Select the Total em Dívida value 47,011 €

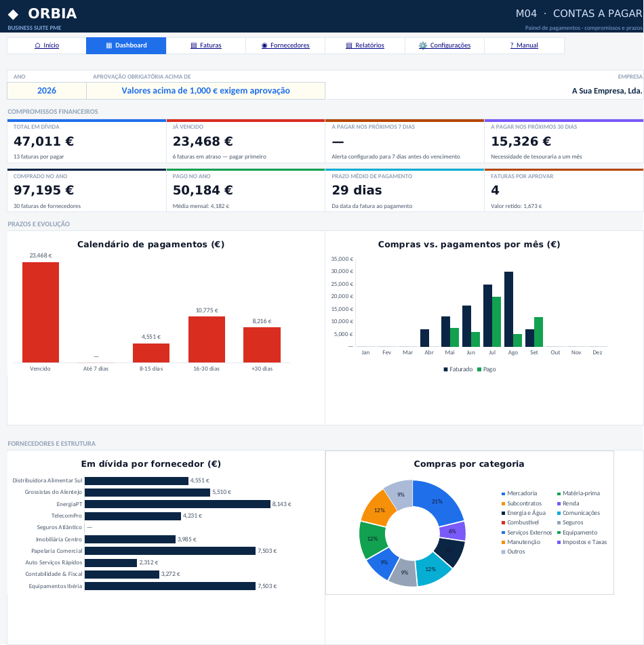43,141
